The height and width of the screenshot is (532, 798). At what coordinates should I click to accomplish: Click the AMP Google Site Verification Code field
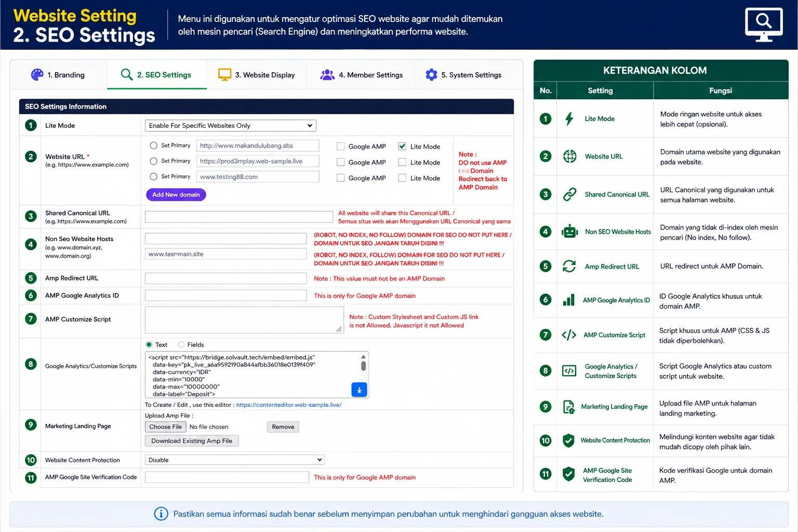tap(227, 477)
